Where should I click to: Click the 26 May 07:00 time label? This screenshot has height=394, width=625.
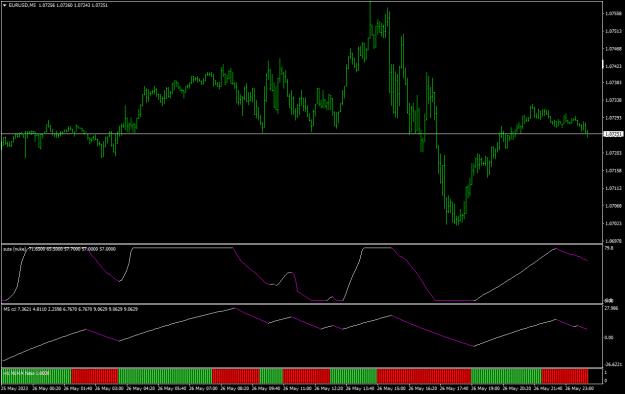tap(203, 388)
